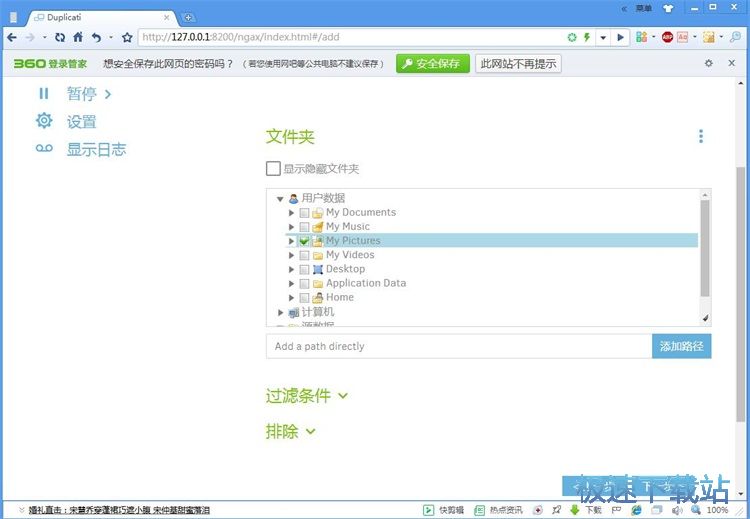Click the search magnifier icon in toolbar

coord(735,37)
